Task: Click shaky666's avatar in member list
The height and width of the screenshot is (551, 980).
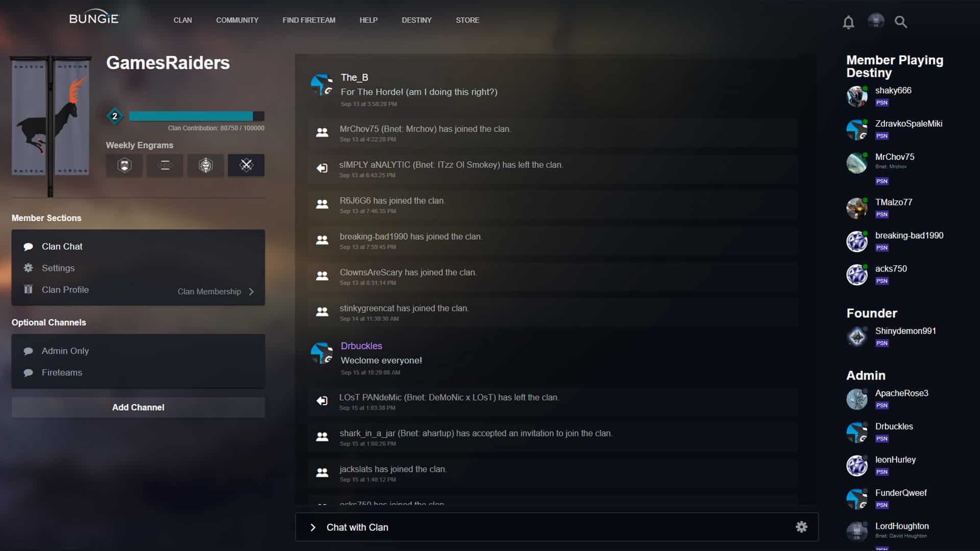Action: coord(857,96)
